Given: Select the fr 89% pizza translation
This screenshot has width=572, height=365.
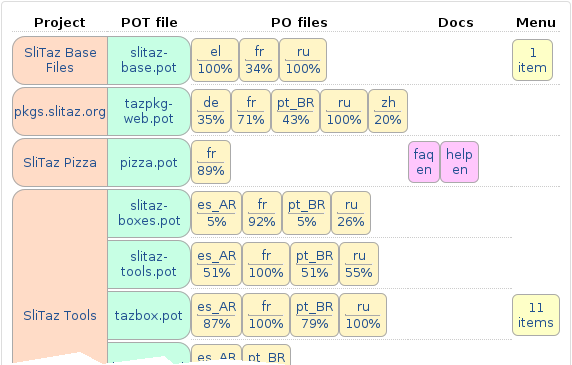Looking at the screenshot, I should tap(211, 162).
